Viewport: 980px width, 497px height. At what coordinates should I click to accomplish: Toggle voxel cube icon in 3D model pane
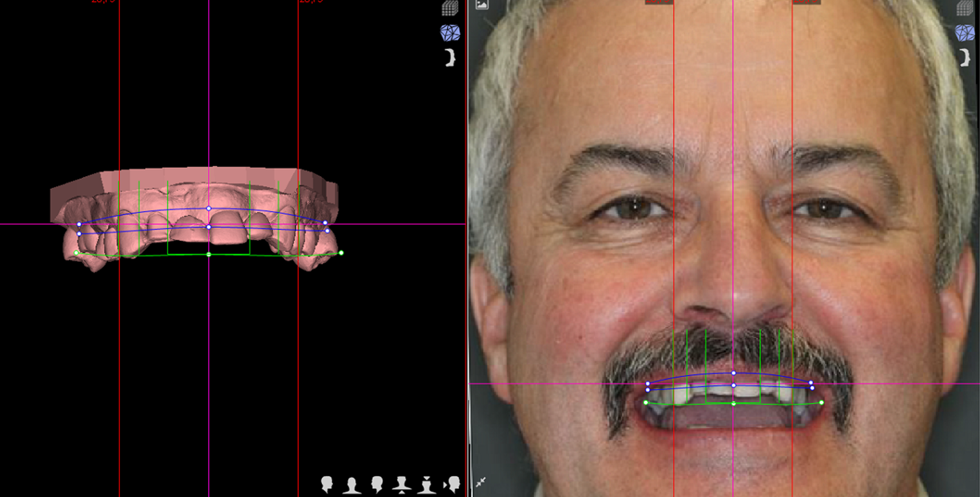(x=450, y=8)
